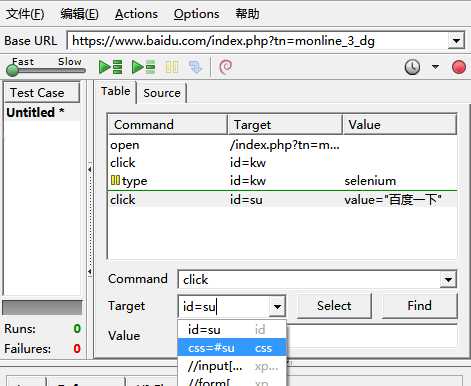Viewport: 471px width, 386px height.
Task: Select the type id=kw selenium row
Action: pos(282,181)
